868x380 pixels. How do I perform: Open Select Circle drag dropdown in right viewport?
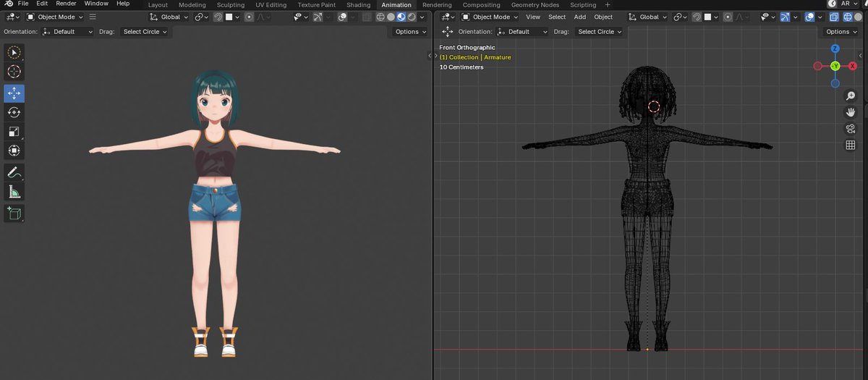[599, 32]
